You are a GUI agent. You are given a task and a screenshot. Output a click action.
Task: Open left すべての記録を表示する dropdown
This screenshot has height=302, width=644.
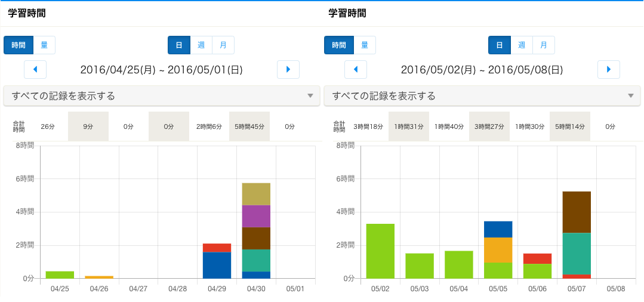(x=162, y=96)
